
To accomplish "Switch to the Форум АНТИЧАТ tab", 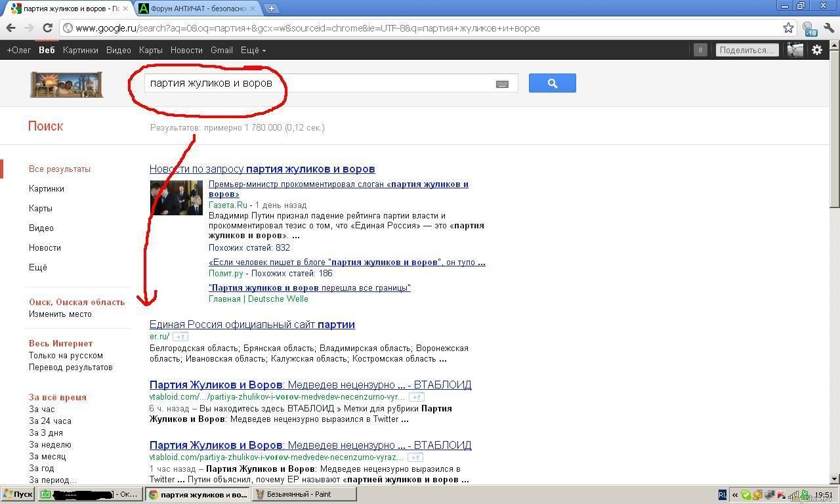I will [197, 9].
